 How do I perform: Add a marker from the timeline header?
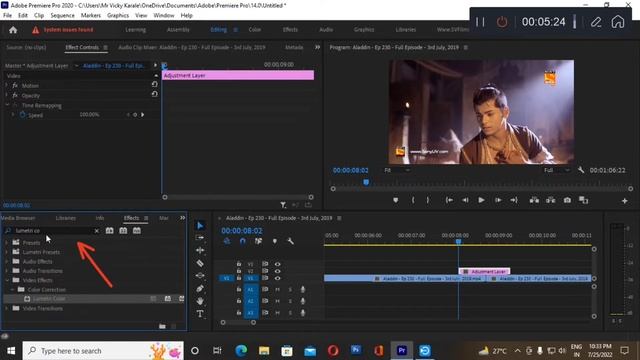pyautogui.click(x=275, y=241)
